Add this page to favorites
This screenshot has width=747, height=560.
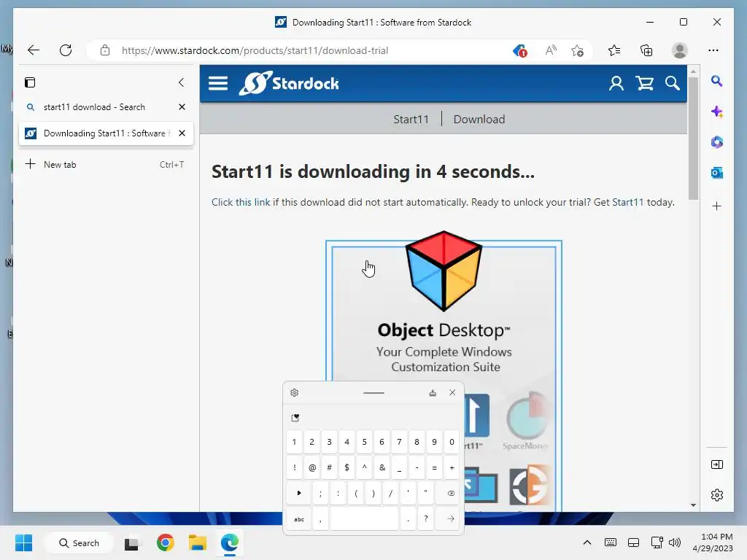point(578,50)
